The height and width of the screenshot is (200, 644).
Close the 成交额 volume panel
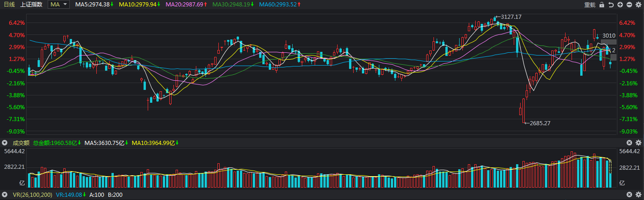pyautogui.click(x=630, y=143)
